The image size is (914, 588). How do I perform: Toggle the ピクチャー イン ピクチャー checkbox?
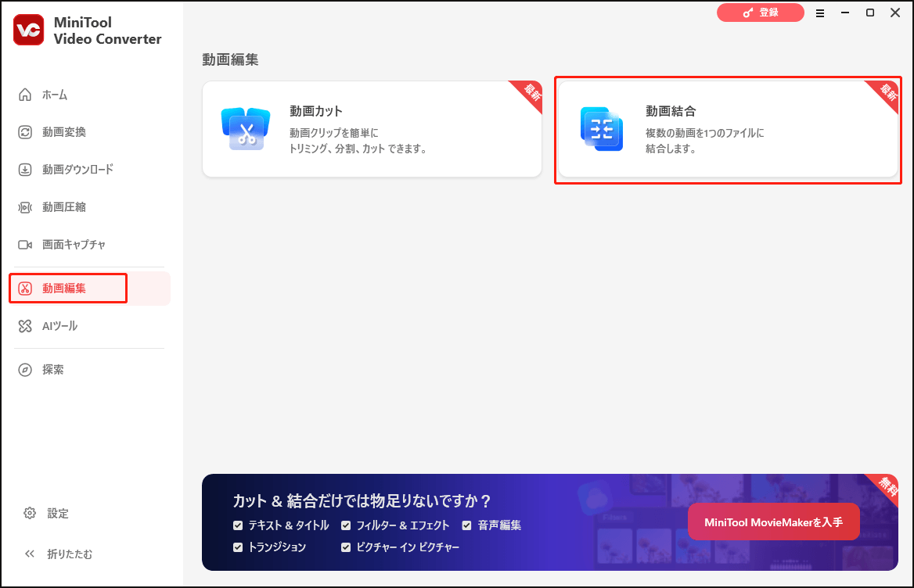point(346,547)
